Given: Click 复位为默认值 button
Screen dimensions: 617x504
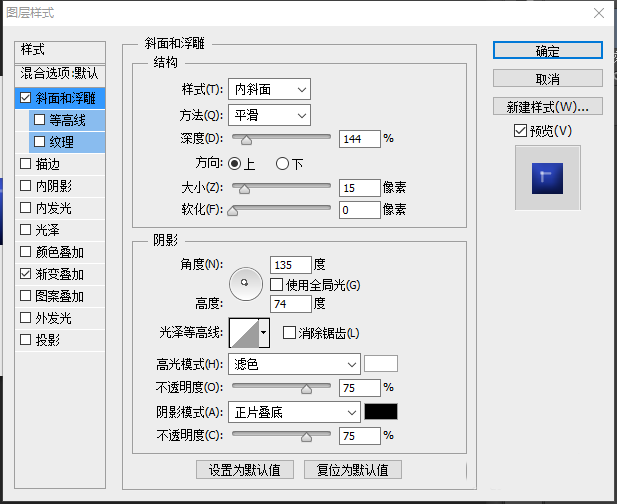Looking at the screenshot, I should (x=353, y=470).
